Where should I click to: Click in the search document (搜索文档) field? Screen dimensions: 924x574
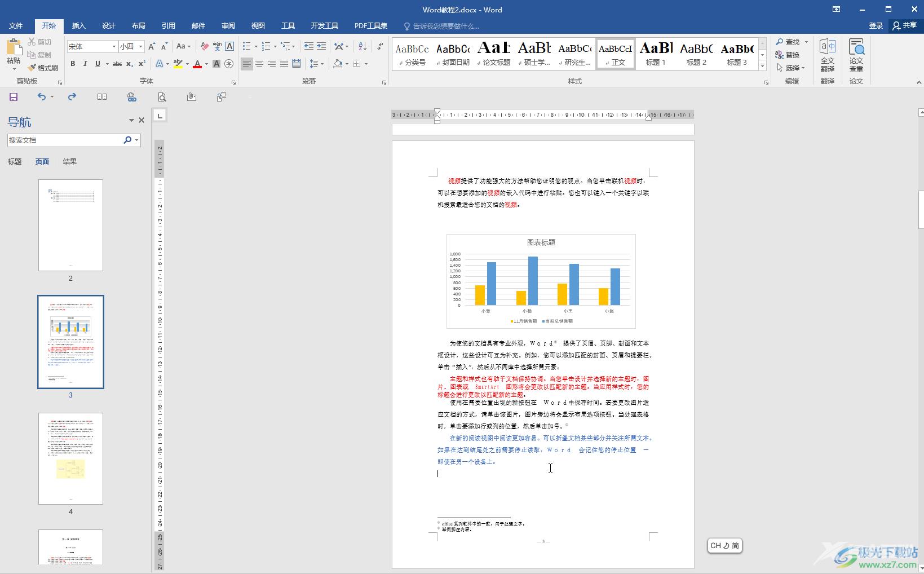(65, 140)
